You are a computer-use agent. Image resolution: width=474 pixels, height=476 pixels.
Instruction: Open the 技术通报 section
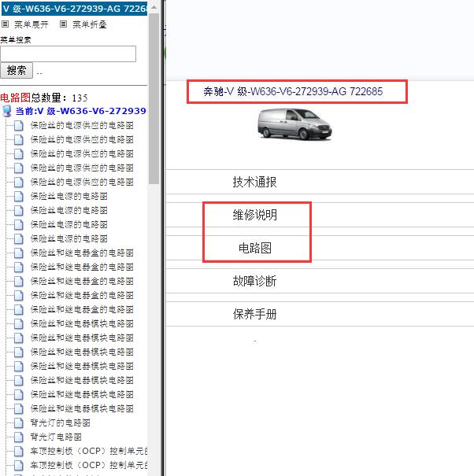pyautogui.click(x=254, y=182)
